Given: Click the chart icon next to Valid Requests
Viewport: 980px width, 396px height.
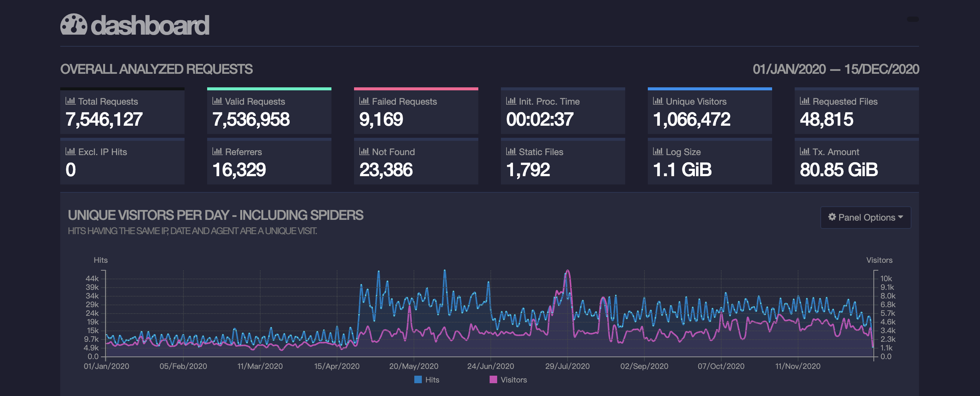Looking at the screenshot, I should (x=217, y=101).
